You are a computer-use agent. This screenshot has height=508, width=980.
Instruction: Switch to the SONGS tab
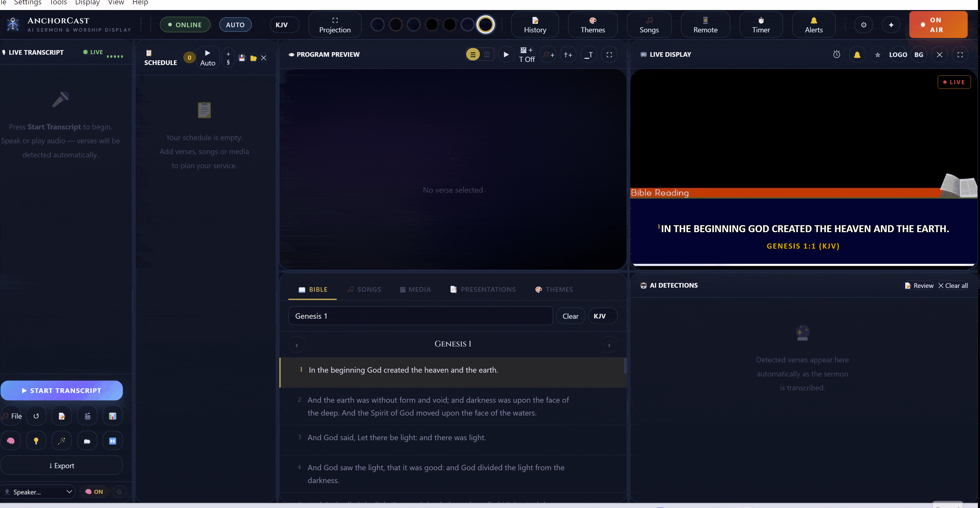point(364,289)
